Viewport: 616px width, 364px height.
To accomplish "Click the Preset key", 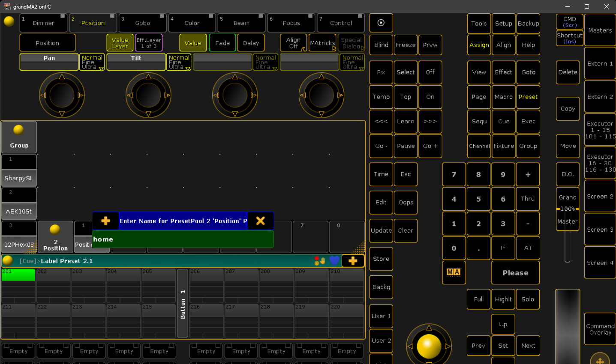I will click(528, 97).
